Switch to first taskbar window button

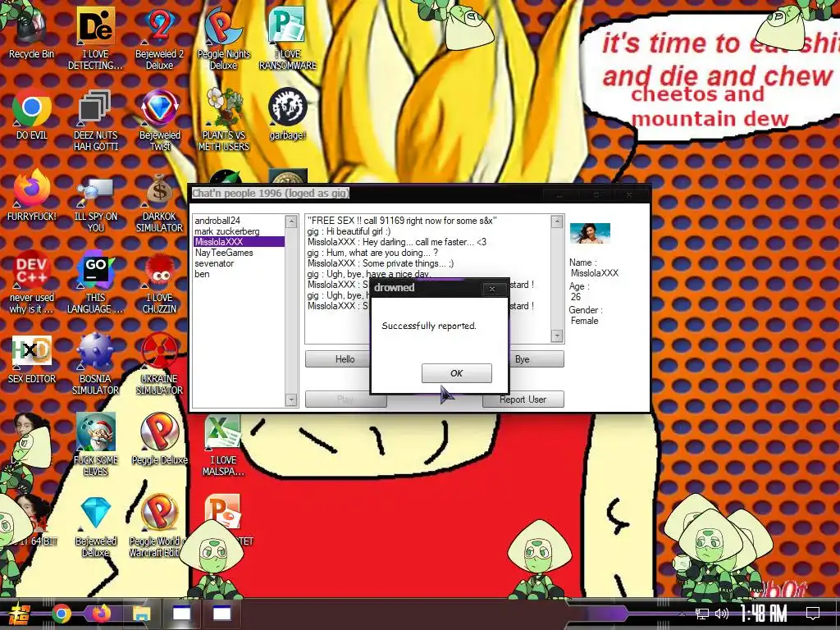click(181, 614)
